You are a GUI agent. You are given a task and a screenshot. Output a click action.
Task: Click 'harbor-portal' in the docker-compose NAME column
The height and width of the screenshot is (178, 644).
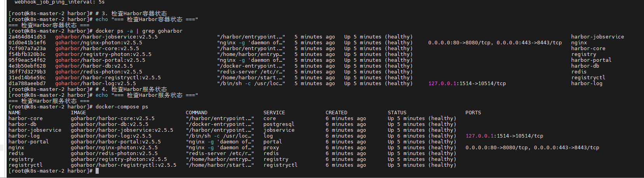click(29, 142)
